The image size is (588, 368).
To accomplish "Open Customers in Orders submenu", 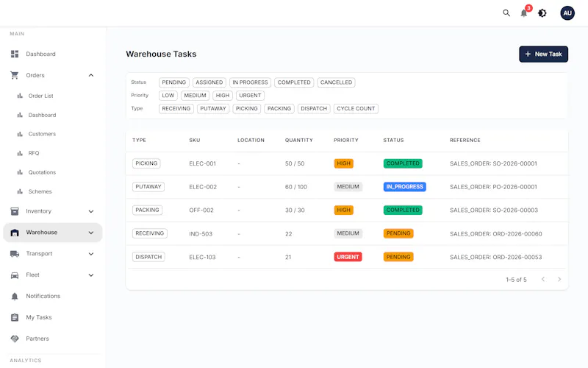I will 42,134.
